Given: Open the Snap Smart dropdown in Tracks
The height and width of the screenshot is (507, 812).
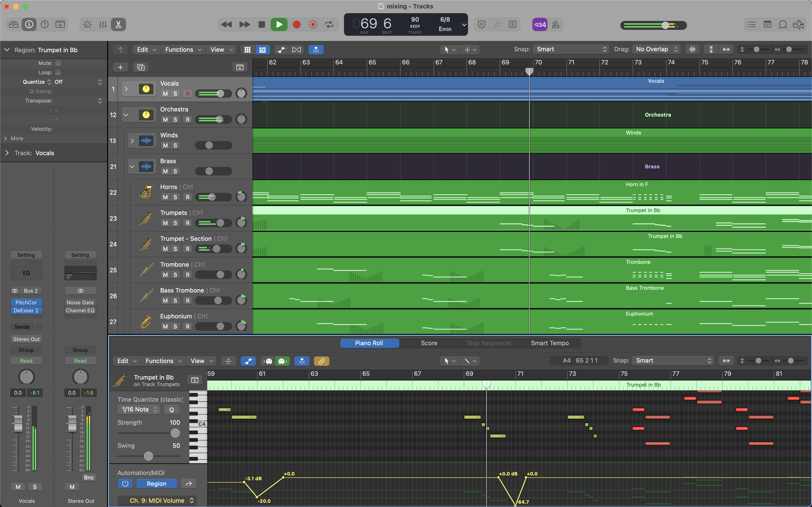Looking at the screenshot, I should (570, 49).
